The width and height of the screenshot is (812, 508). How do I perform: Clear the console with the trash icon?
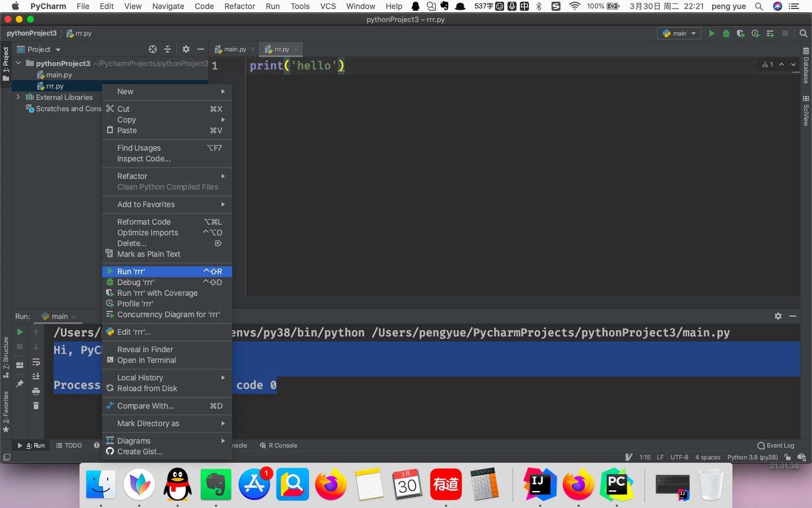36,405
